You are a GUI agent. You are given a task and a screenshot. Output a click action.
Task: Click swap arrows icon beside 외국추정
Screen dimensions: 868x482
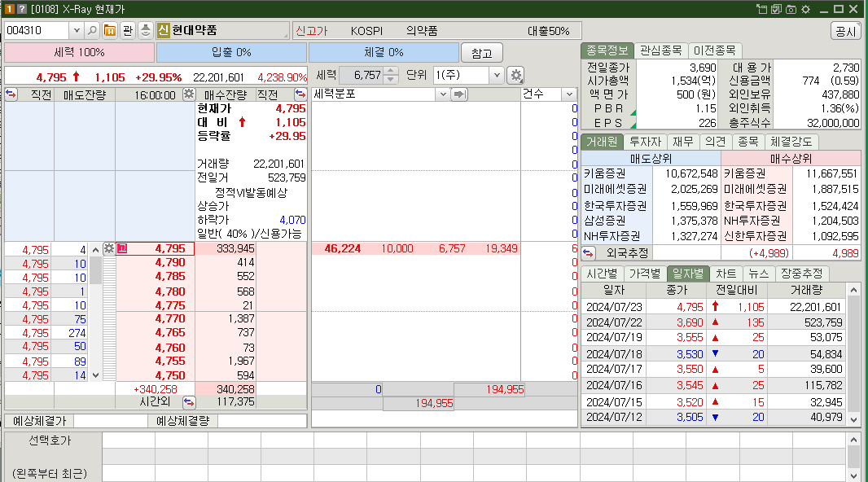point(589,253)
